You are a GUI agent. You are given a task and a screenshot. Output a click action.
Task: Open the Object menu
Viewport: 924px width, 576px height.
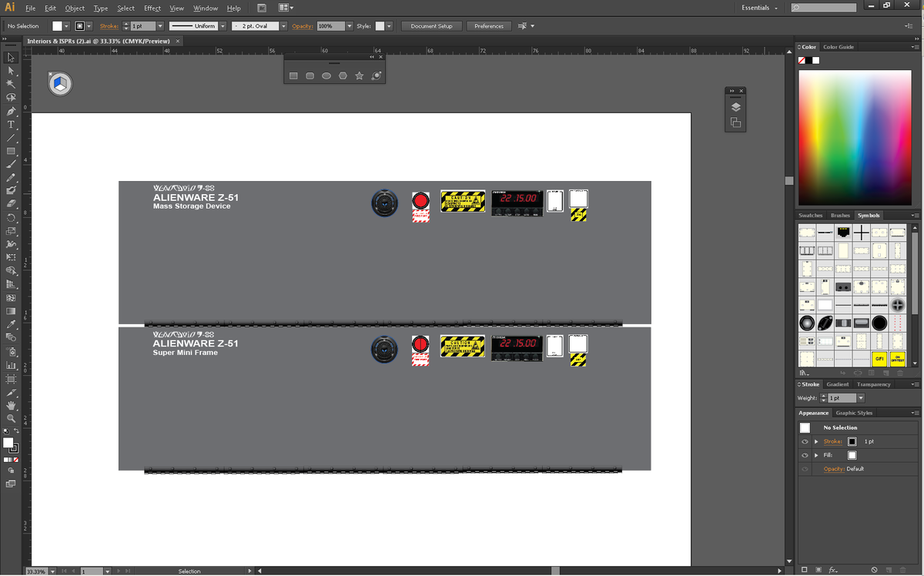(75, 8)
